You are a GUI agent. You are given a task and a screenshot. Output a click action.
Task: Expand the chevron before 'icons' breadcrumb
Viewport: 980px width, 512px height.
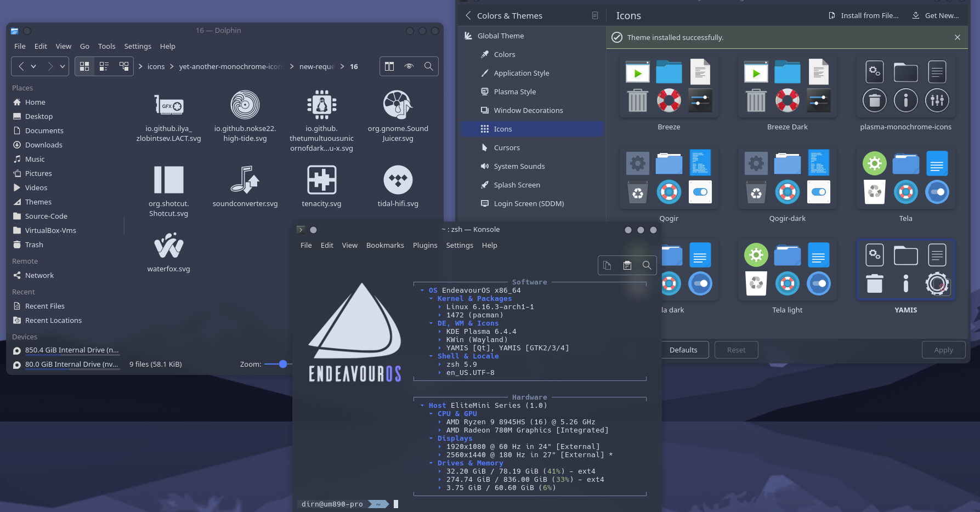[140, 66]
